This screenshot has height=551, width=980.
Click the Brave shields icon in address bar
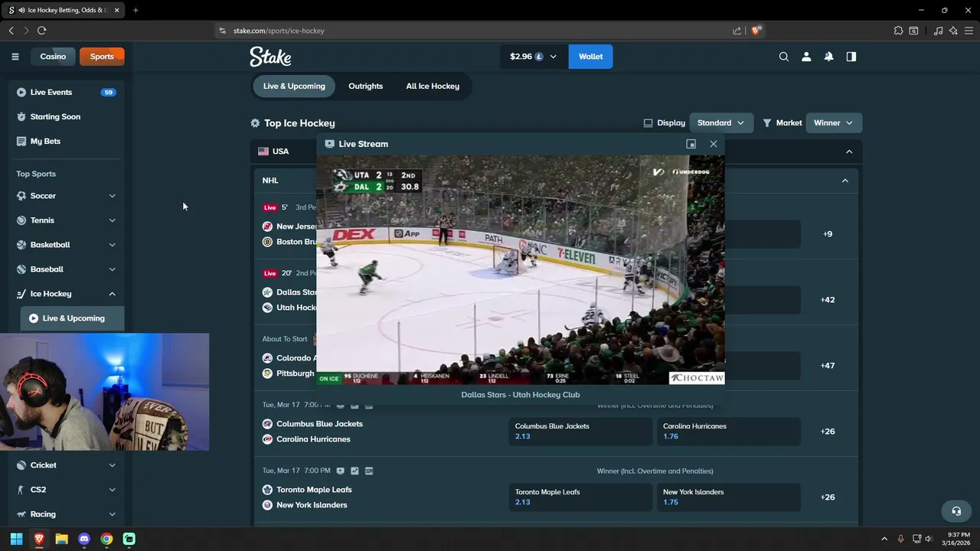(x=756, y=31)
